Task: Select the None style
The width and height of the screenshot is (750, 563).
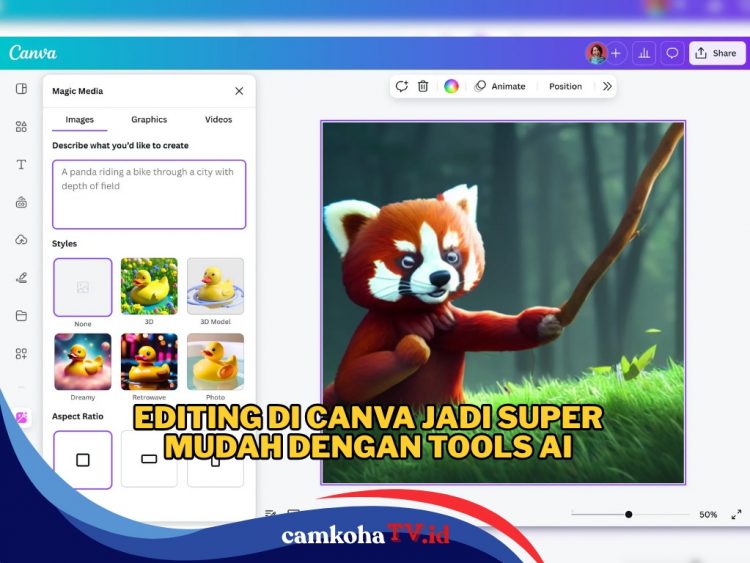Action: 83,287
